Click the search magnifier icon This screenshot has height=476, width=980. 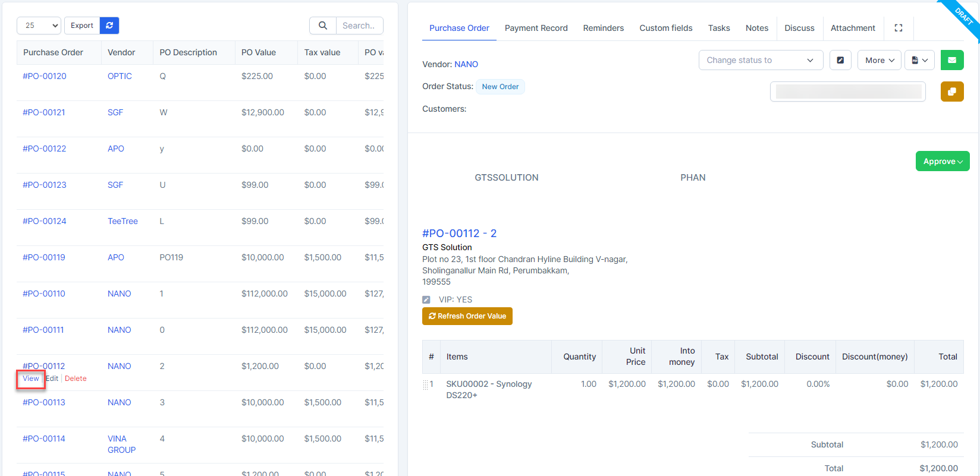point(323,26)
